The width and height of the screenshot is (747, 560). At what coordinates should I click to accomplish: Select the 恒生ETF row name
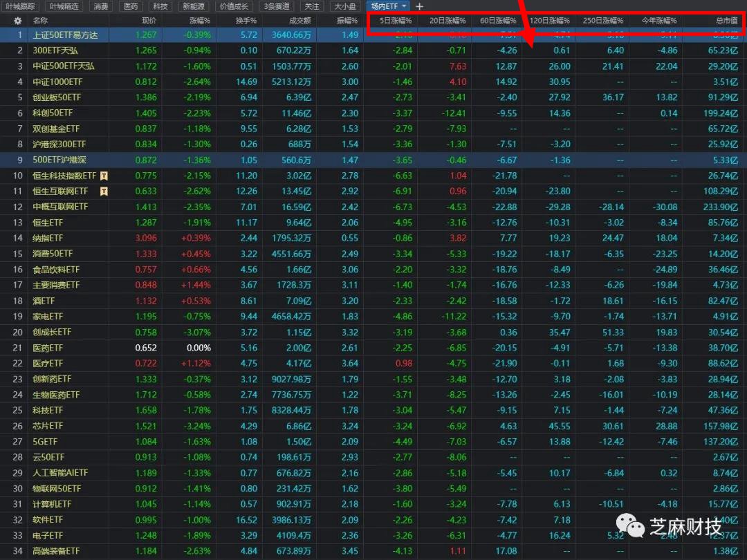tap(48, 223)
